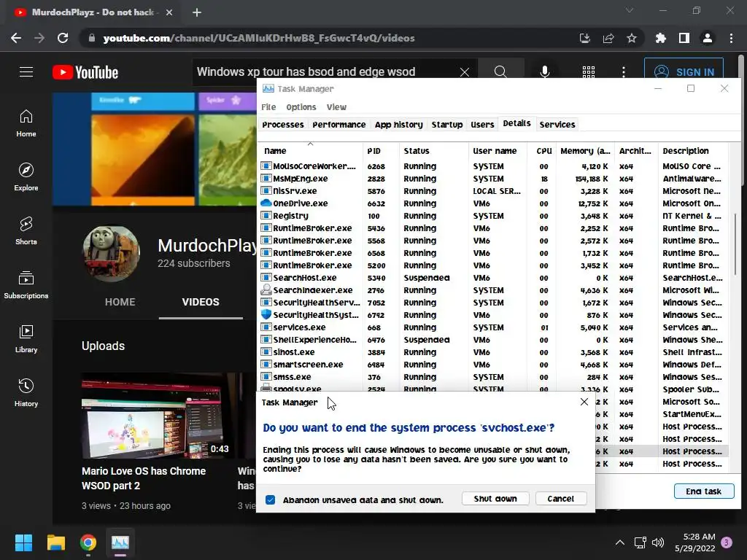Toggle the Chrome side panel icon
This screenshot has height=560, width=747.
(684, 38)
